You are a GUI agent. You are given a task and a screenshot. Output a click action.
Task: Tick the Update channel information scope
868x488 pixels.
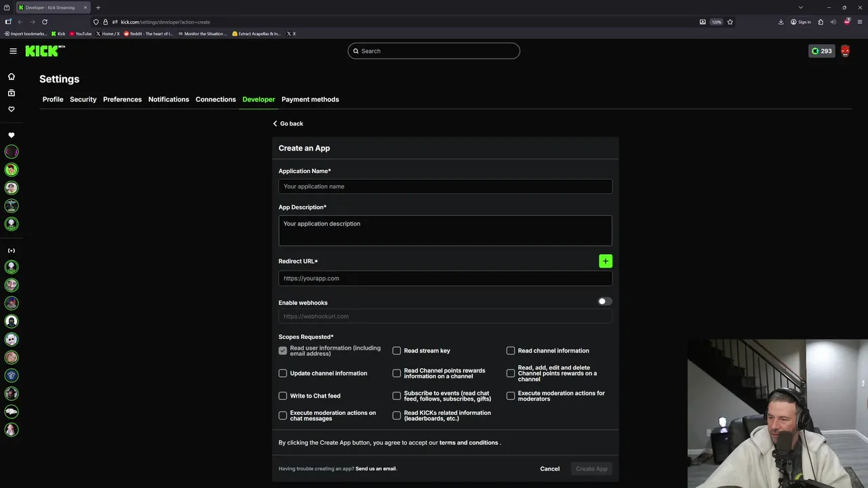(x=283, y=373)
